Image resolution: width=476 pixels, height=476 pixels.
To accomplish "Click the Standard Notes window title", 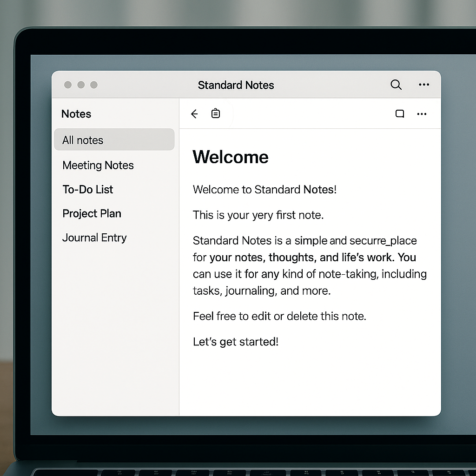I will (x=236, y=85).
